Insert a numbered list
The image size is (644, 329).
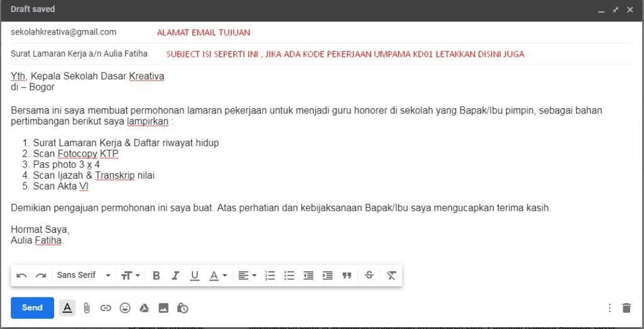(270, 276)
